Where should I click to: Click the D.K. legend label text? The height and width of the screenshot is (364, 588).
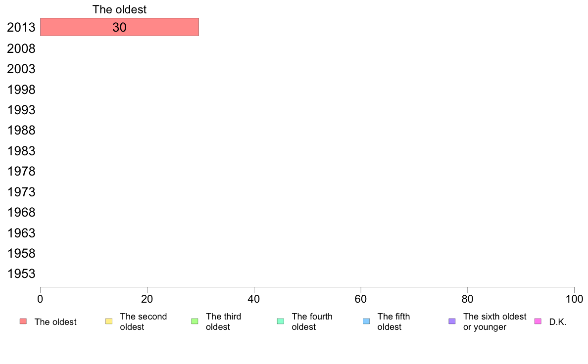coord(557,322)
